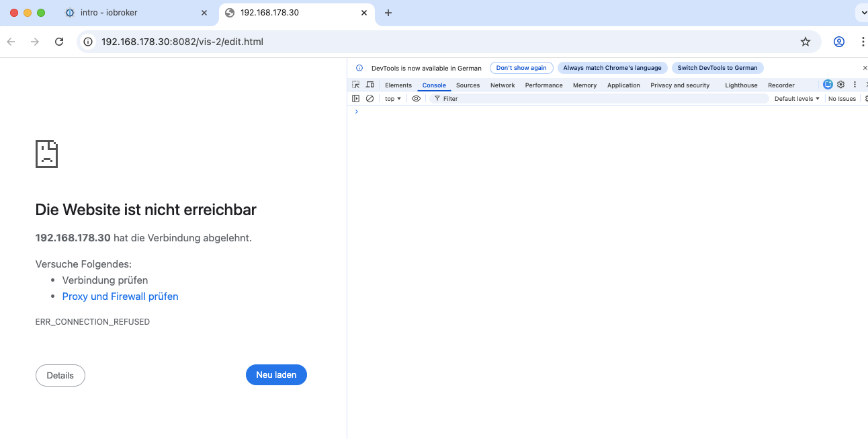Click the address bar URL
This screenshot has height=439, width=868.
point(182,42)
